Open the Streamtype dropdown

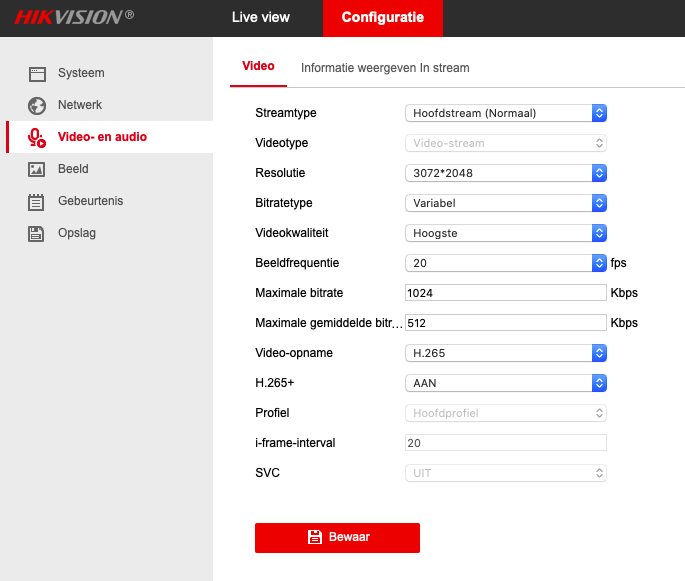click(x=505, y=113)
